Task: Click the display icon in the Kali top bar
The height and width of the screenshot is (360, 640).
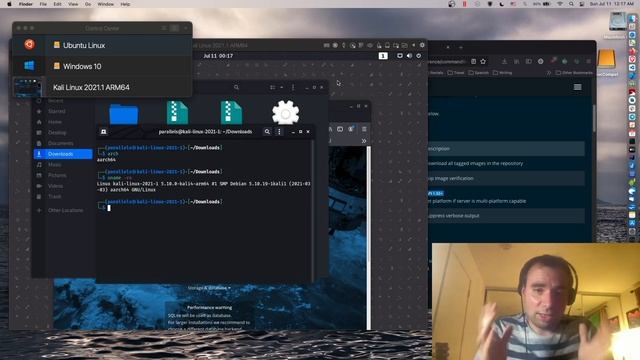Action: [x=400, y=56]
